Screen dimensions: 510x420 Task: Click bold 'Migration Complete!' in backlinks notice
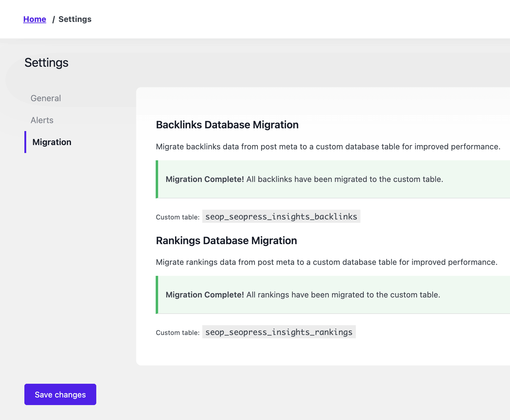205,179
